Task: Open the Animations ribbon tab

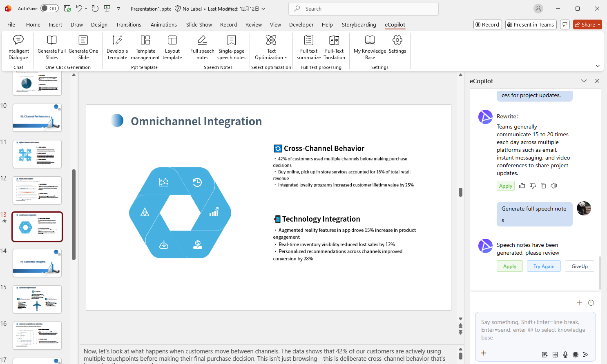Action: 163,24
